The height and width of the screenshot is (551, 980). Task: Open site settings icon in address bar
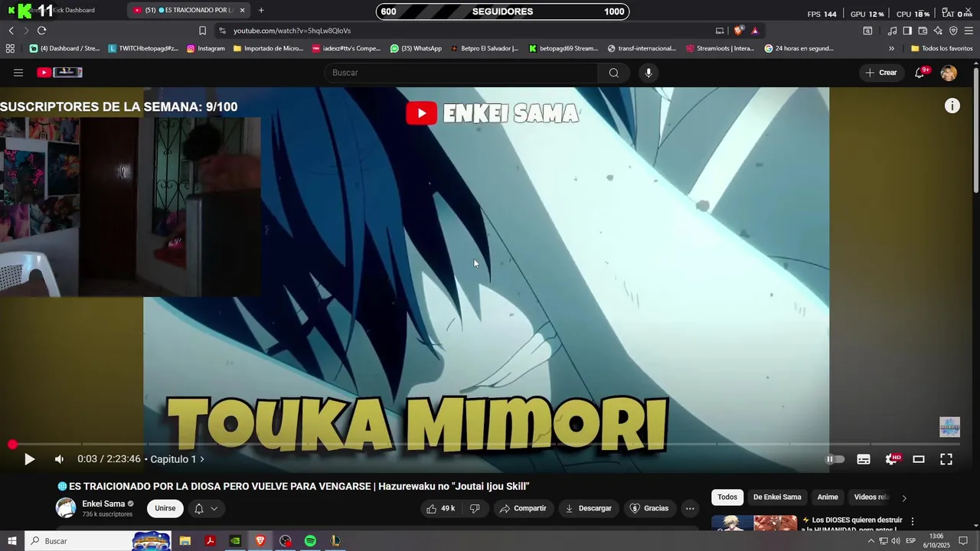(x=222, y=31)
